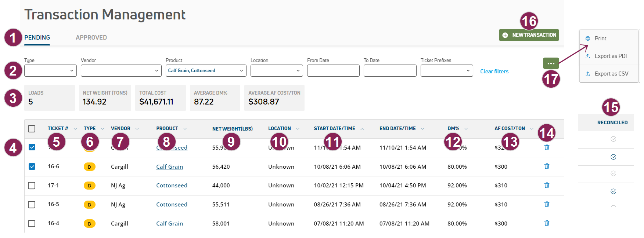Toggle the select-all header checkbox
The width and height of the screenshot is (644, 238).
(x=32, y=129)
